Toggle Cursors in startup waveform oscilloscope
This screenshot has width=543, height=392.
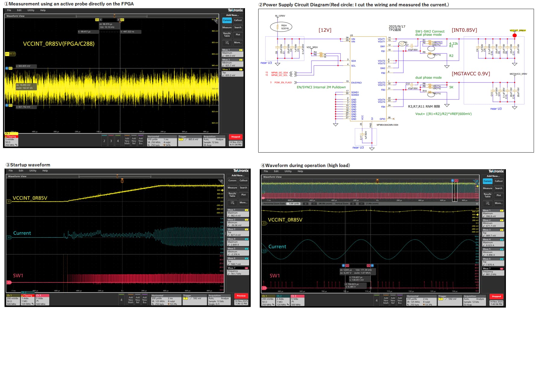click(232, 181)
